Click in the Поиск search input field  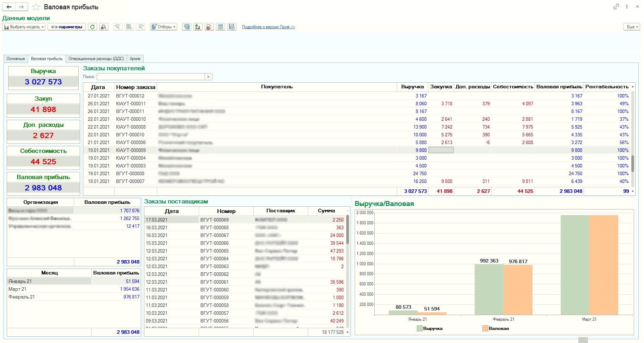coord(151,77)
